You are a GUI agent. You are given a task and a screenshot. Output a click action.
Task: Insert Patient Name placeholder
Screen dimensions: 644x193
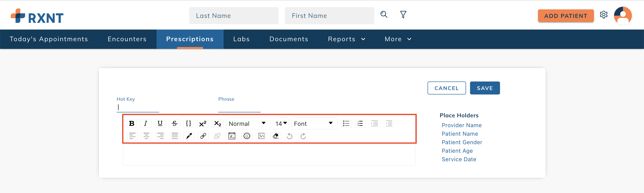pyautogui.click(x=460, y=134)
